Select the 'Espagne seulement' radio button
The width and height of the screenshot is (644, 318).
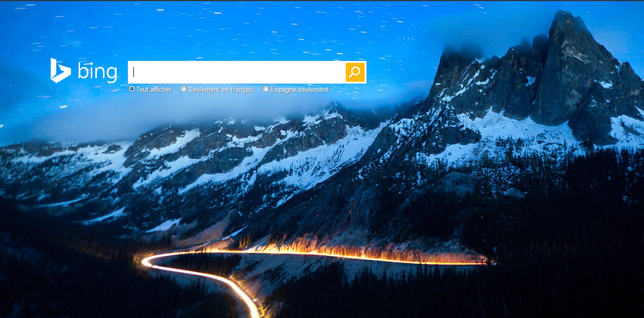point(266,89)
